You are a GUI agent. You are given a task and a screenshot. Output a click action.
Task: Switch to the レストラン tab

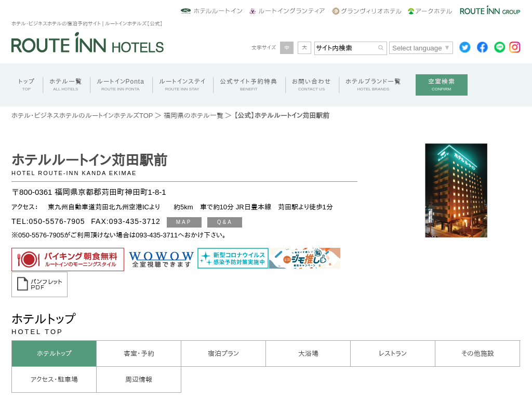click(x=393, y=353)
